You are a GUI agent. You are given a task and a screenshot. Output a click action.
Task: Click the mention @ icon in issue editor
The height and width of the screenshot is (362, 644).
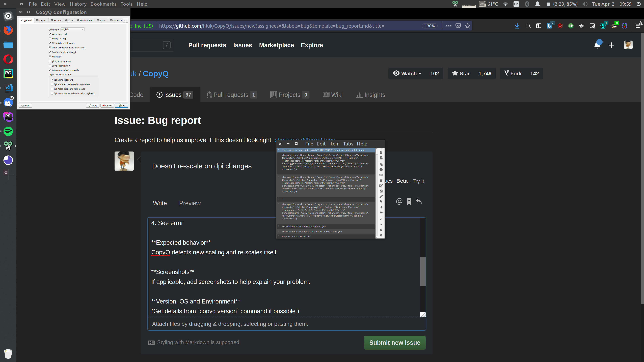(x=399, y=201)
